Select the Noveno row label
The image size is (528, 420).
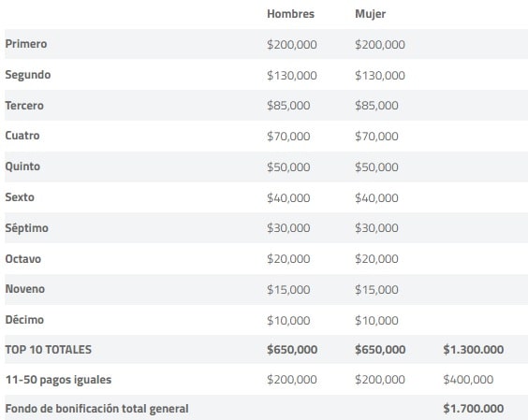click(x=25, y=289)
